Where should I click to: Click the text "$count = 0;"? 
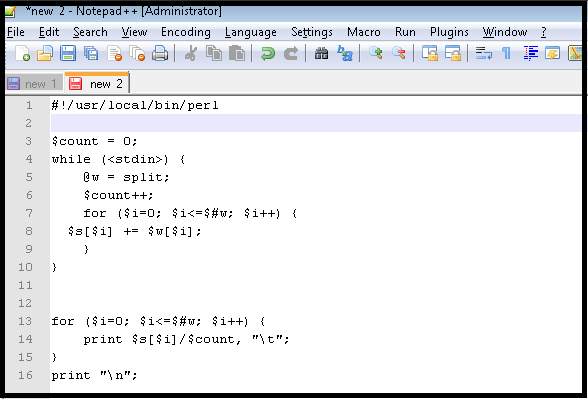95,141
